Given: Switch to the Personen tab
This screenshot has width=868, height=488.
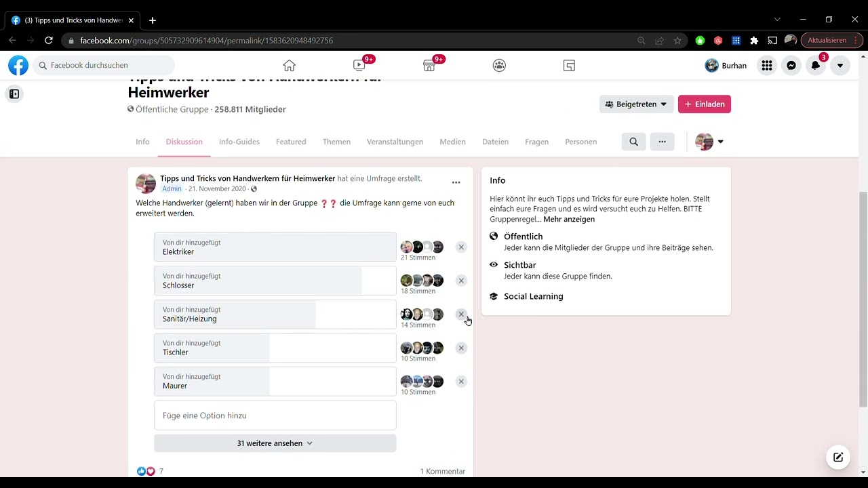Looking at the screenshot, I should pos(581,142).
